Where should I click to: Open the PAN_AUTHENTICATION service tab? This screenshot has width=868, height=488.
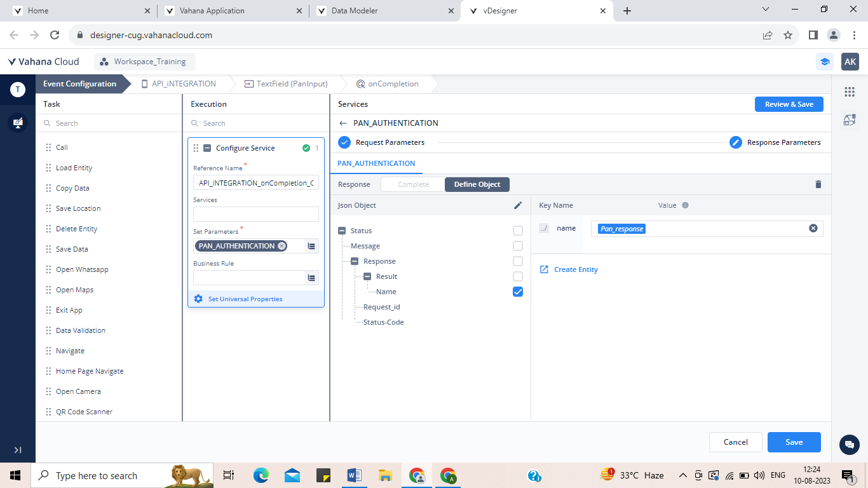tap(376, 163)
